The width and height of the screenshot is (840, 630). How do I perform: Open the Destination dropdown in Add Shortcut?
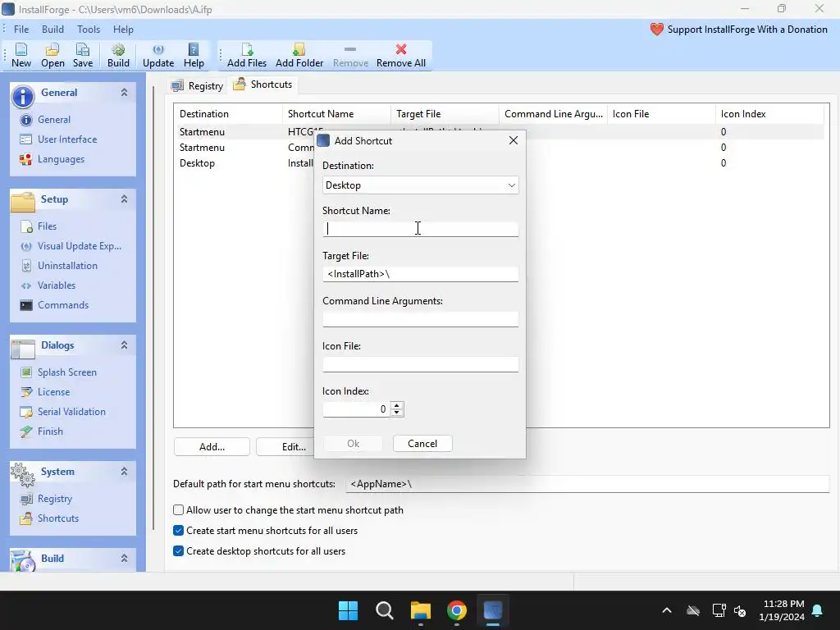click(420, 185)
